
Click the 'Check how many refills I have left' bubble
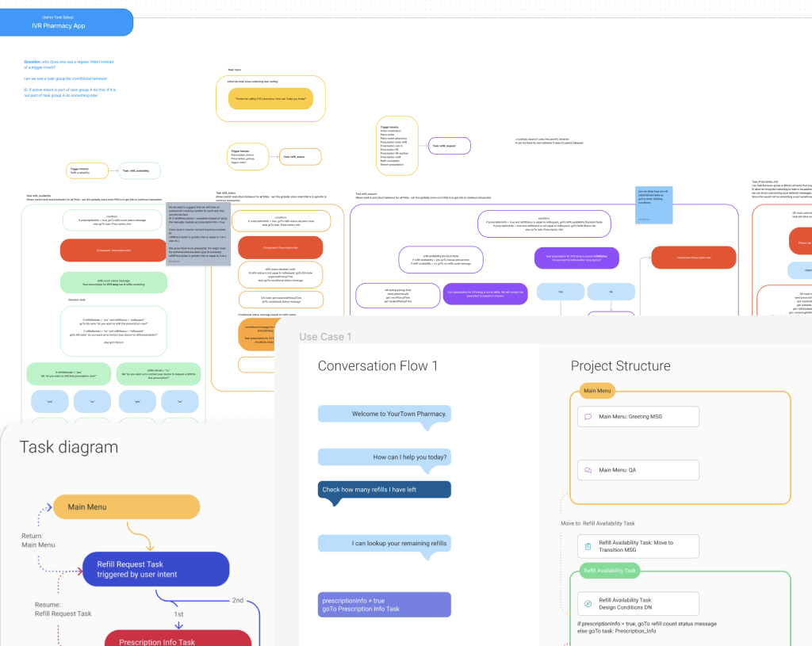click(385, 490)
